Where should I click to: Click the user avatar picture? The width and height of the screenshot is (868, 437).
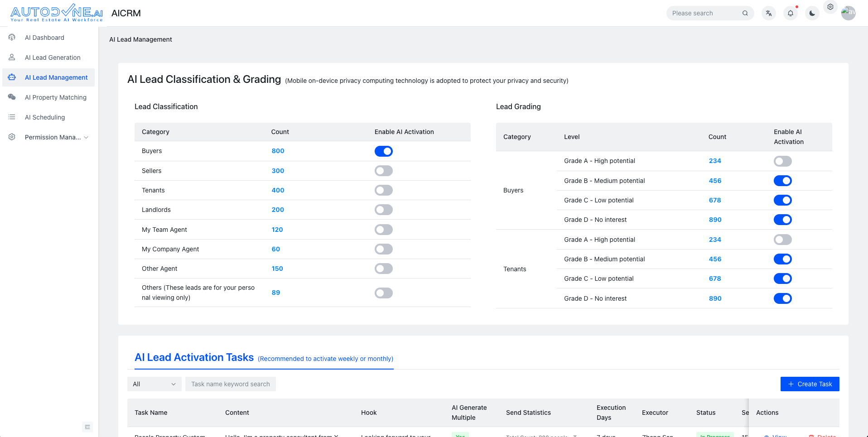click(x=849, y=13)
